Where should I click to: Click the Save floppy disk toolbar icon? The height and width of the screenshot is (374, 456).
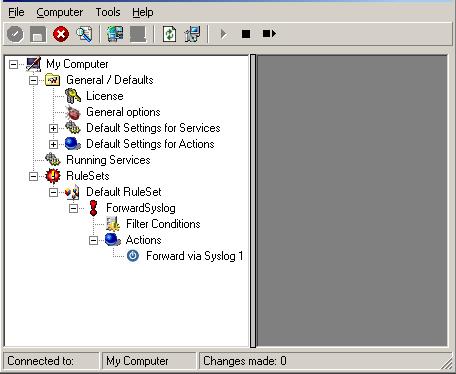click(x=38, y=34)
